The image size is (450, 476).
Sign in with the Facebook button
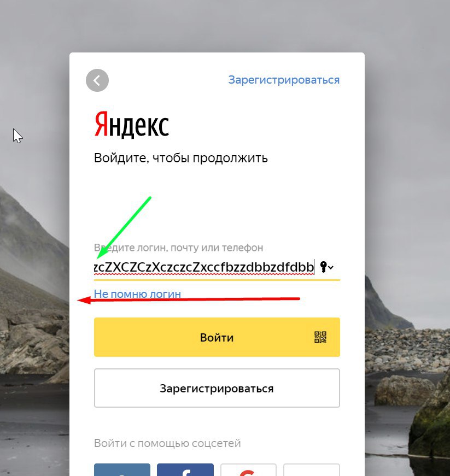click(x=185, y=469)
